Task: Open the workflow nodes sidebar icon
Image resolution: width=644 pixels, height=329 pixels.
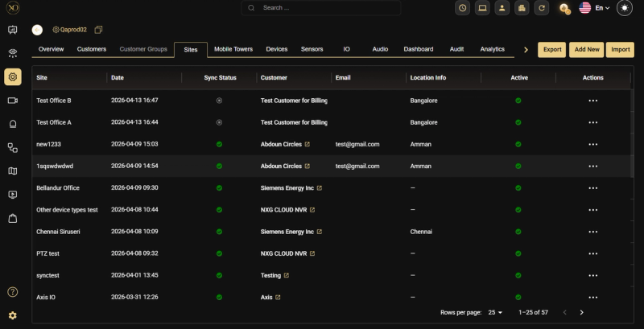Action: [13, 148]
